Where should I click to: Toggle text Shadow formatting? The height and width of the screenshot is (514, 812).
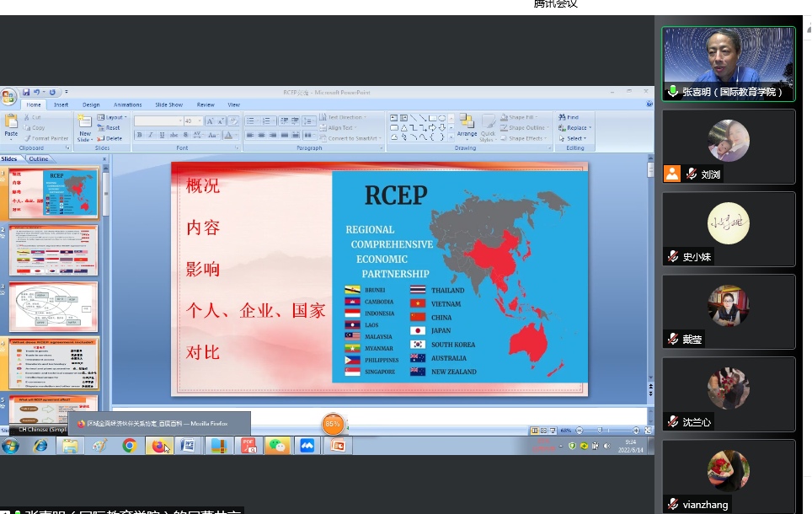click(185, 135)
